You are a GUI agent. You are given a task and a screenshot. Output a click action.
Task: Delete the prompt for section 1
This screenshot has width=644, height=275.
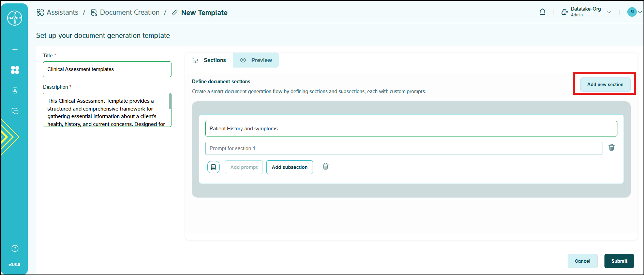pos(612,148)
